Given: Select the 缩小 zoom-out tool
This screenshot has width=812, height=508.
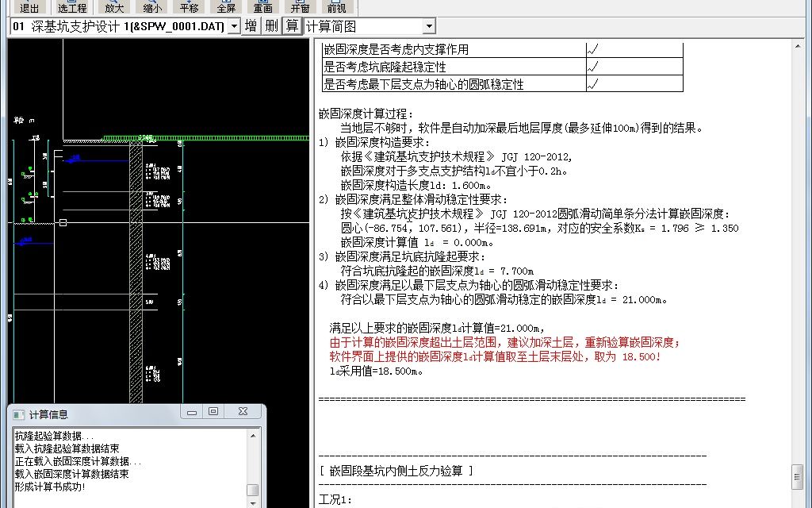Looking at the screenshot, I should click(x=151, y=8).
